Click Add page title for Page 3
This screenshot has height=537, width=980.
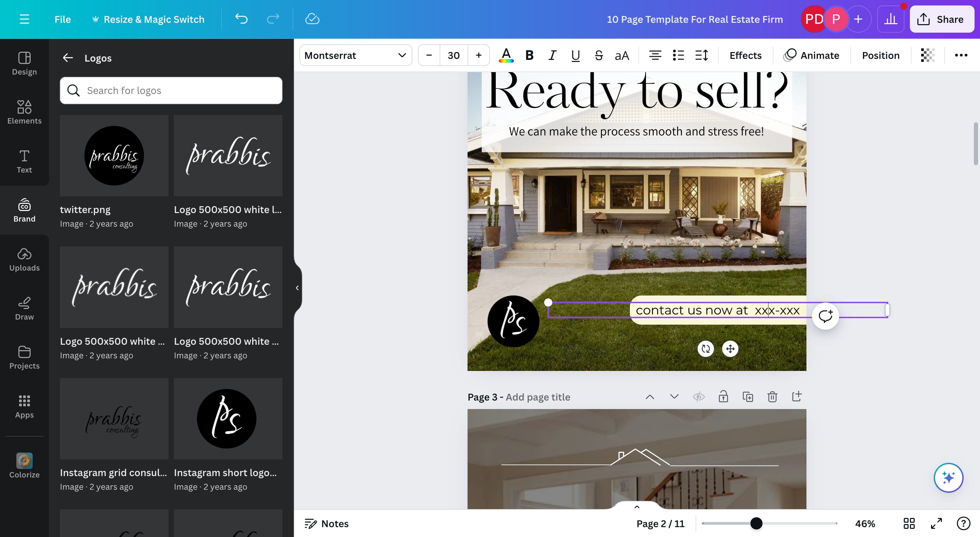point(538,397)
